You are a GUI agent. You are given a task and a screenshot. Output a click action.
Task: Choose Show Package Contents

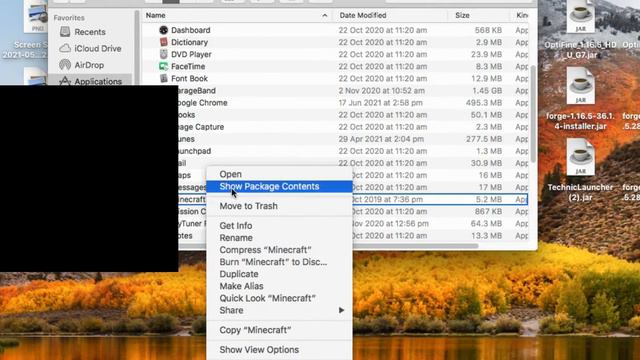[x=279, y=187]
